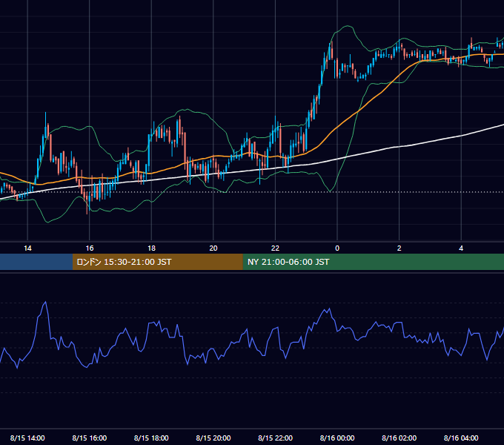Click the 20 hour label on price chart axis
Viewport: 504px width, 445px height.
213,248
